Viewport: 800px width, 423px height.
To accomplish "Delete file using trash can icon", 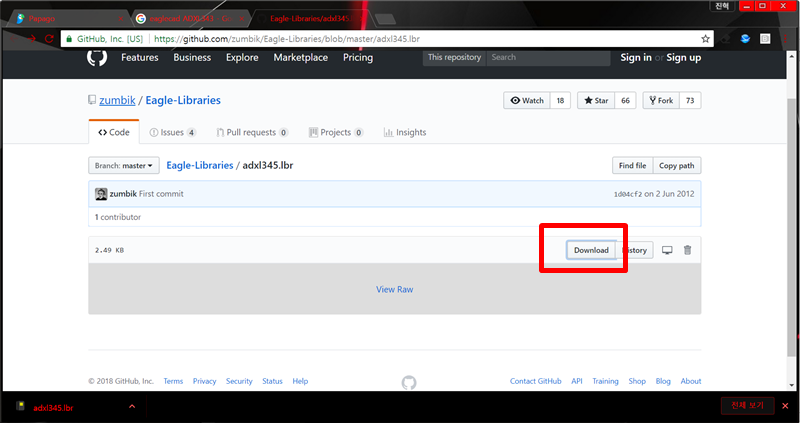I will click(687, 250).
